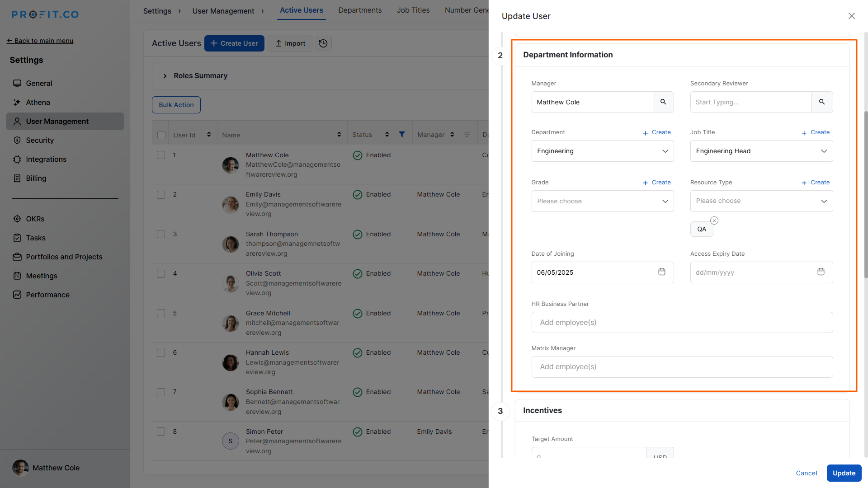Select the checkbox for Emily Davis

[x=161, y=195]
